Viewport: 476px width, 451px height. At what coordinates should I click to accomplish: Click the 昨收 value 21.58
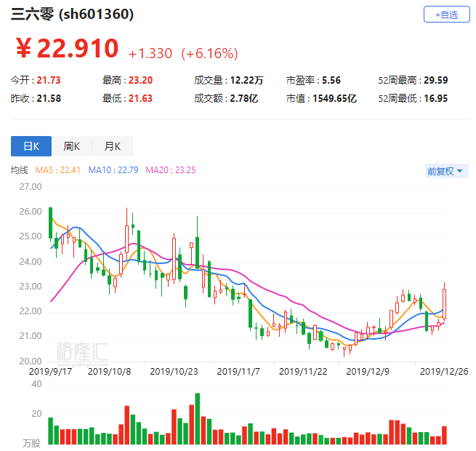(x=49, y=98)
